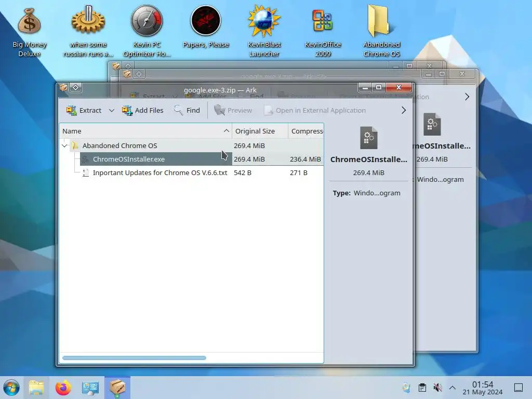Click the Ark window menu icon in title bar
The image size is (532, 399).
63,87
